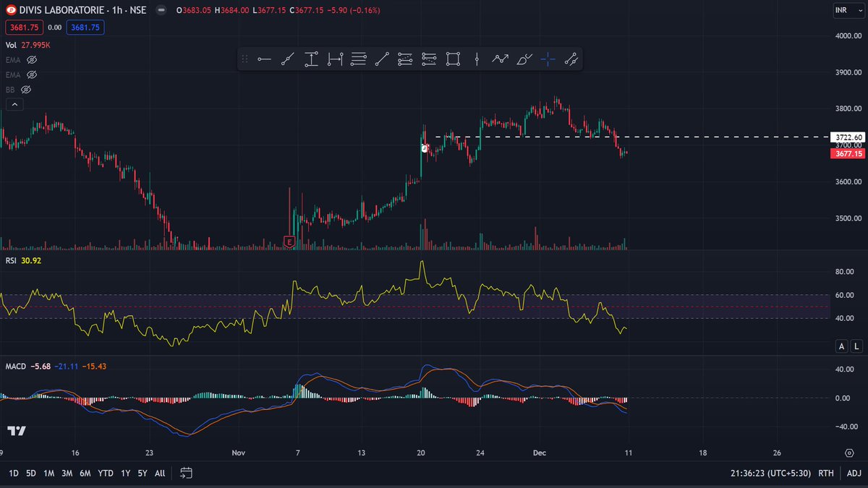The height and width of the screenshot is (488, 868).
Task: Click the spread value 0.00 between prices
Action: (55, 27)
